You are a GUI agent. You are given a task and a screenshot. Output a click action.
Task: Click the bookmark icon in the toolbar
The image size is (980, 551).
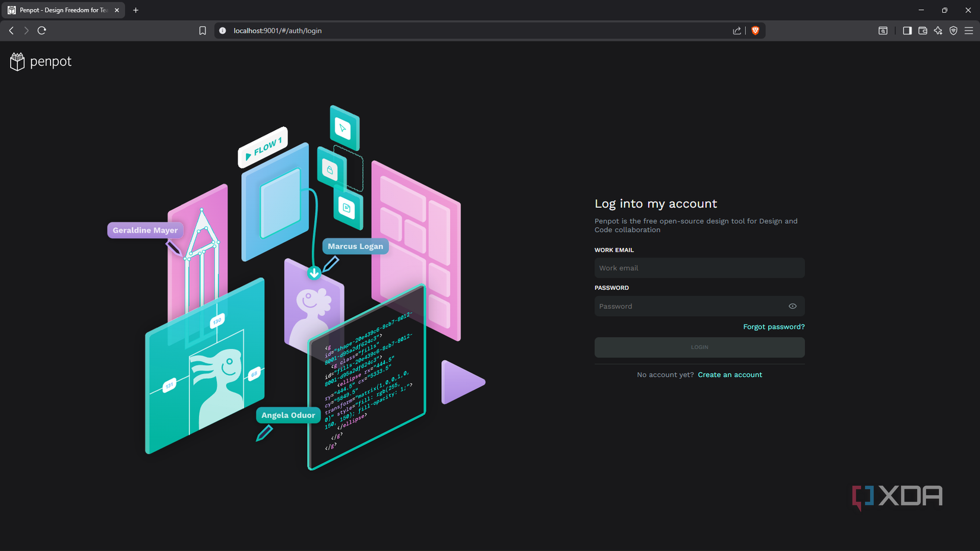click(x=203, y=30)
